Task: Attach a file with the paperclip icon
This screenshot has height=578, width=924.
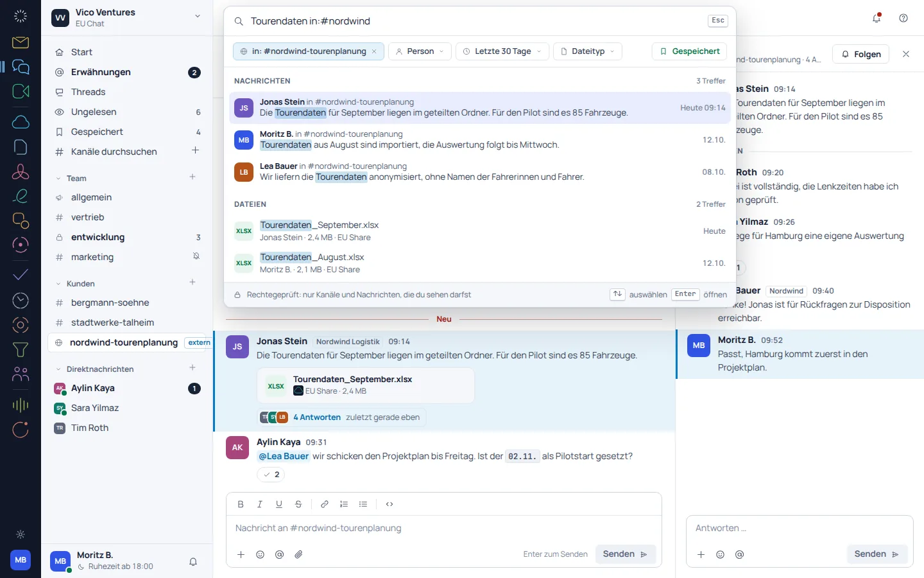Action: coord(298,554)
